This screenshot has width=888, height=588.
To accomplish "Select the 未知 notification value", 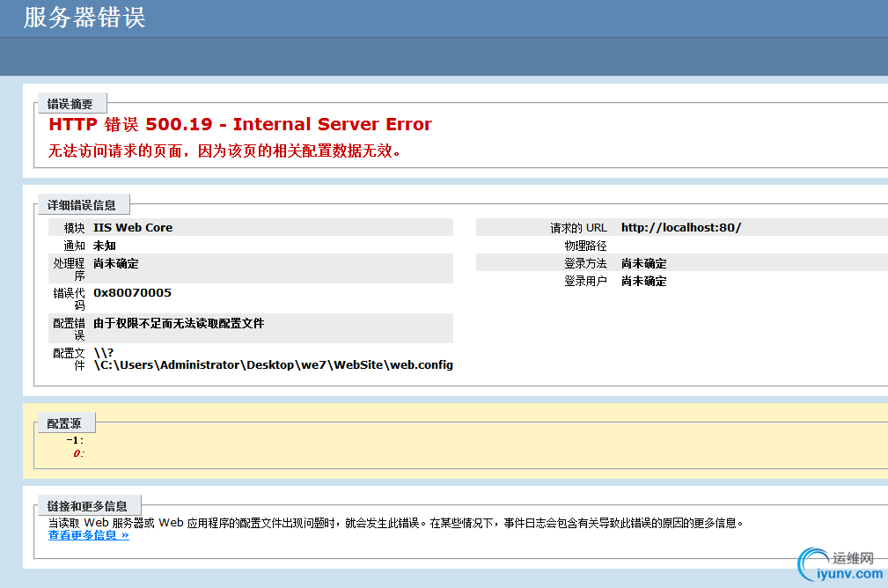I will (x=105, y=246).
